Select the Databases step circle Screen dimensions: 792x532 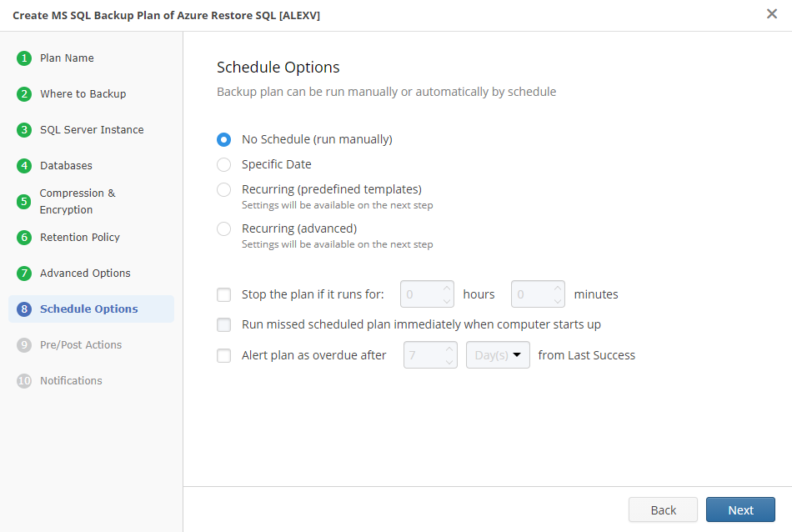pos(23,165)
